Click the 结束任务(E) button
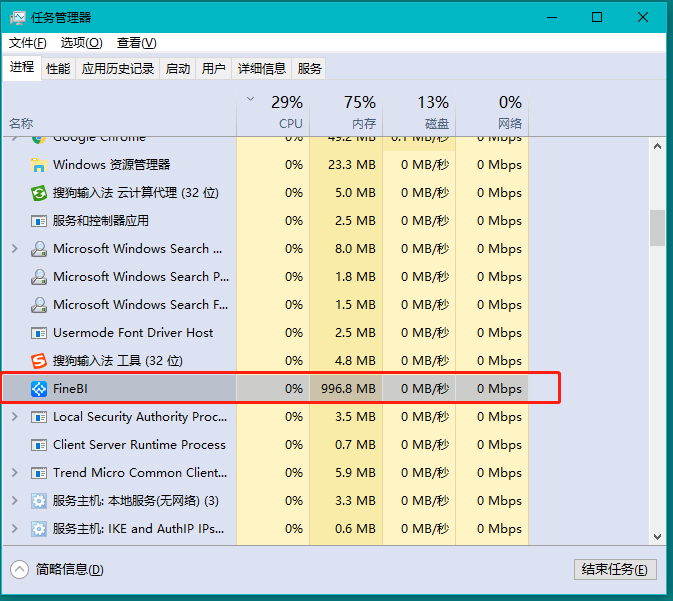Screen dimensions: 673x601 click(615, 570)
